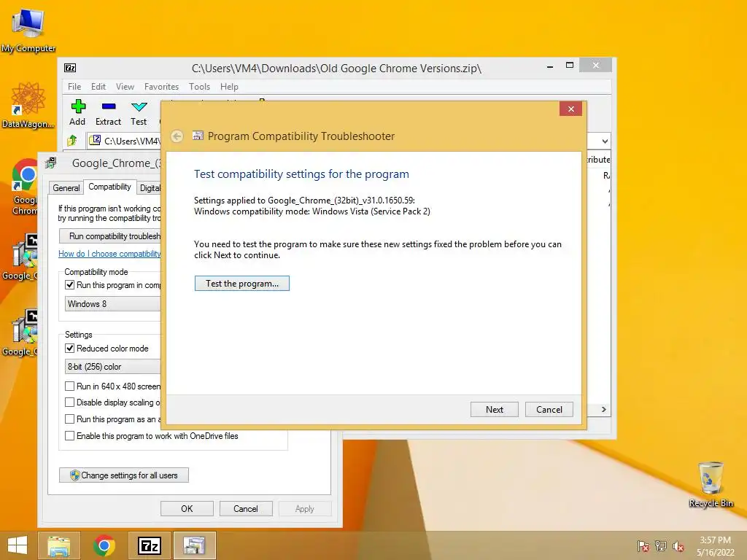Click the Windows Start button
747x560 pixels.
18,545
